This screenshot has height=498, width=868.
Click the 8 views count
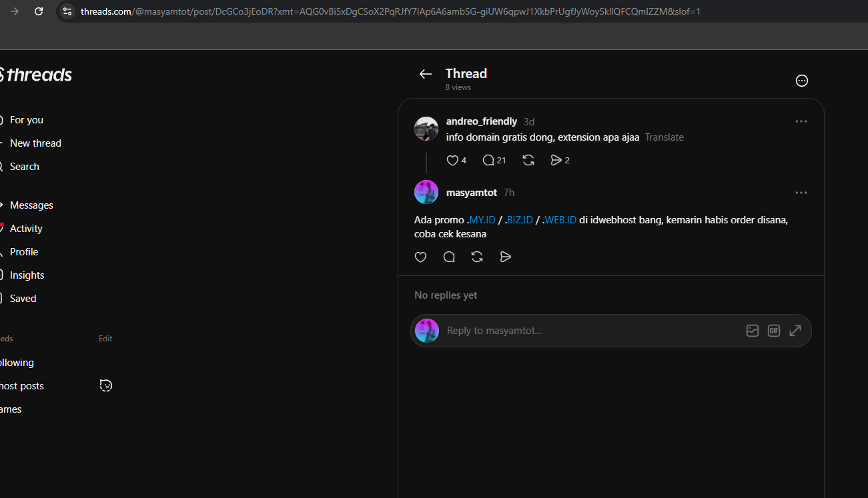click(458, 87)
